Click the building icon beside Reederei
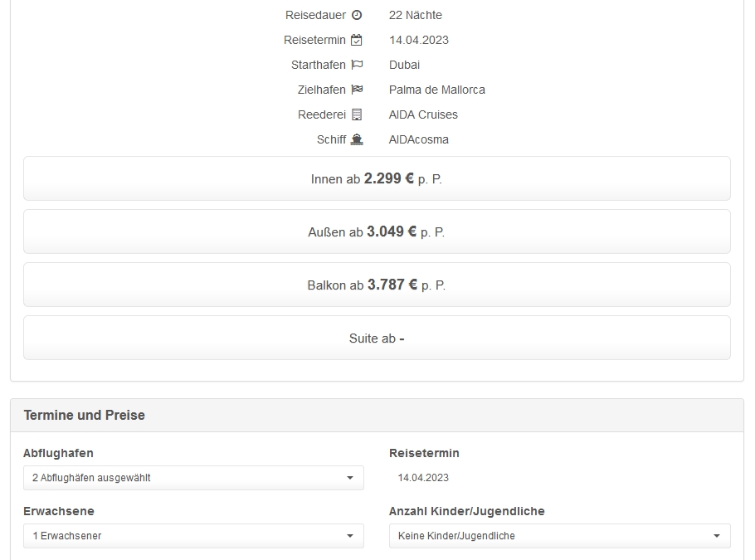 (x=357, y=114)
